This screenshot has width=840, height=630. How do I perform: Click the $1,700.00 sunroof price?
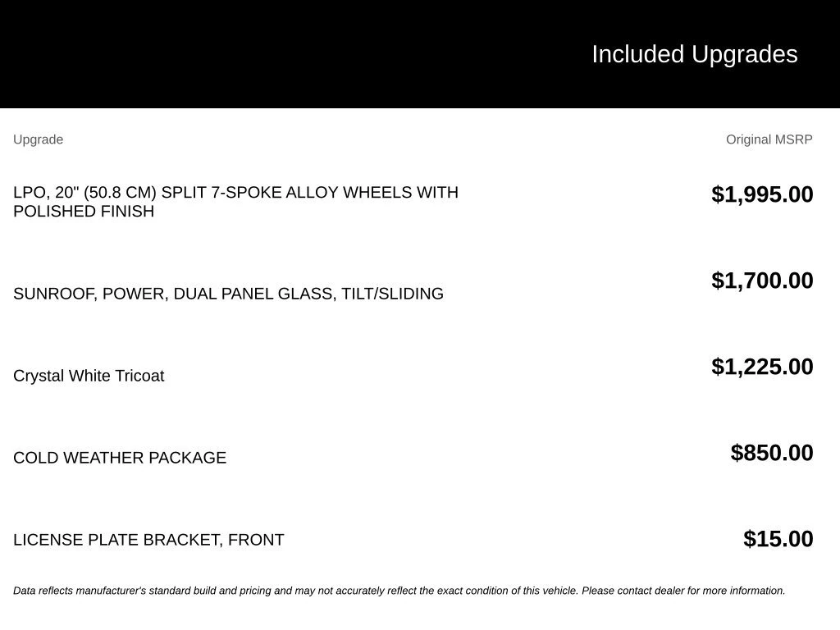[762, 281]
